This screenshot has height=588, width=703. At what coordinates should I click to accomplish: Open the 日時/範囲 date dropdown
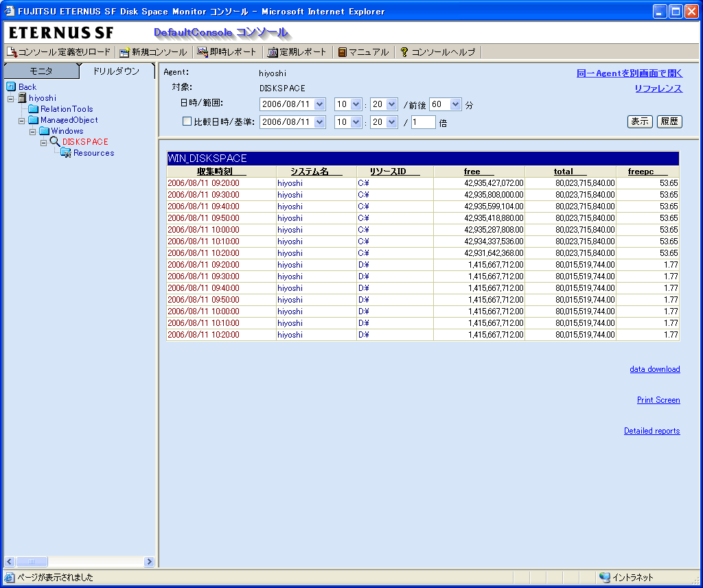click(x=320, y=104)
